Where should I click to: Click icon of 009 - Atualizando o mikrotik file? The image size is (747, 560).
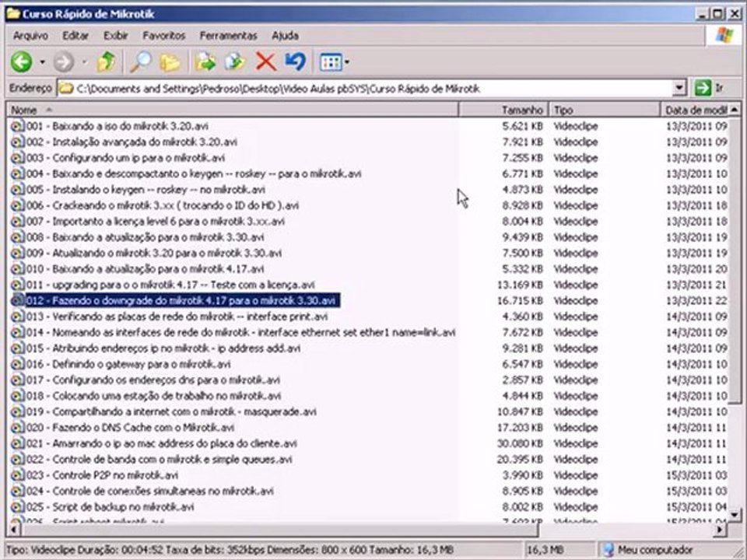[x=18, y=253]
